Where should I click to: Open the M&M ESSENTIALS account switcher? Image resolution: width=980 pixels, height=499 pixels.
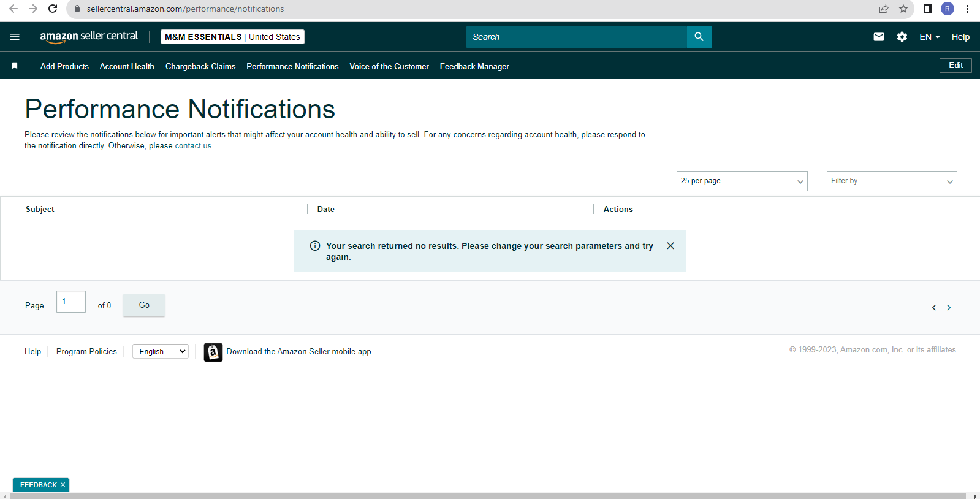click(232, 37)
